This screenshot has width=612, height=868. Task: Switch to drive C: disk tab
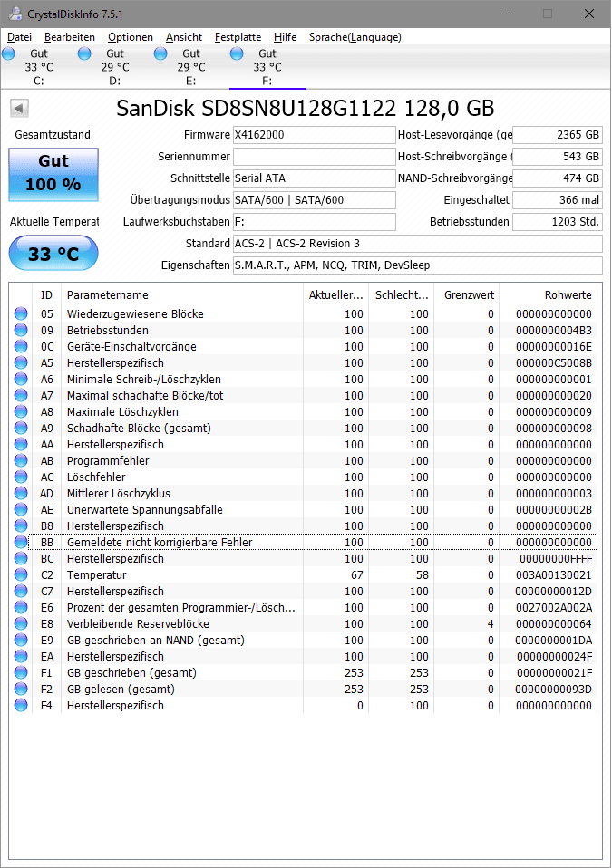39,67
